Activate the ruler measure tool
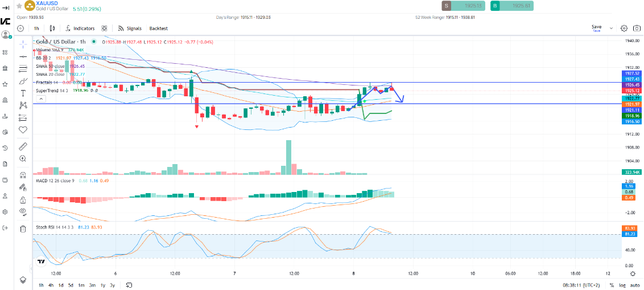 tap(23, 146)
